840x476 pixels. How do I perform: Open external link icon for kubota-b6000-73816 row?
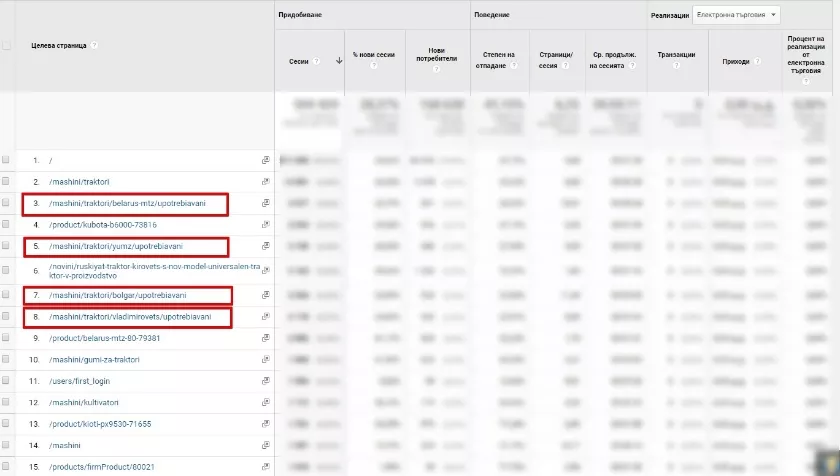tap(265, 225)
